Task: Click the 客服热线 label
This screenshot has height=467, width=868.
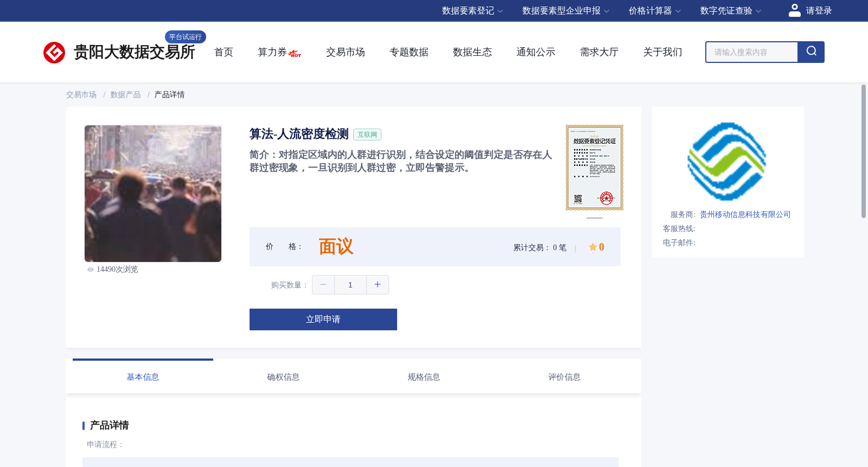Action: point(679,229)
